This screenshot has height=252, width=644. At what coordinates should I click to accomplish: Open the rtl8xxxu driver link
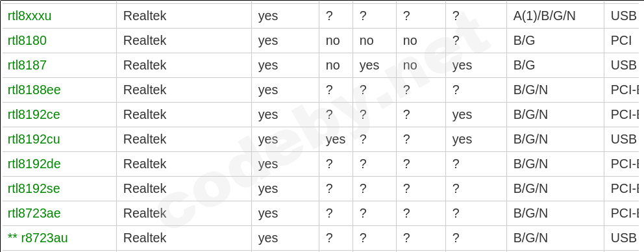point(30,16)
